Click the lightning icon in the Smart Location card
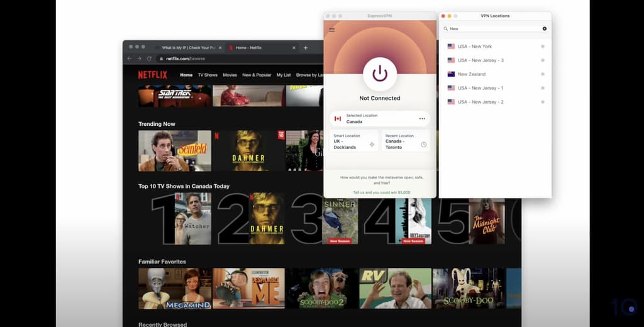 click(x=372, y=145)
